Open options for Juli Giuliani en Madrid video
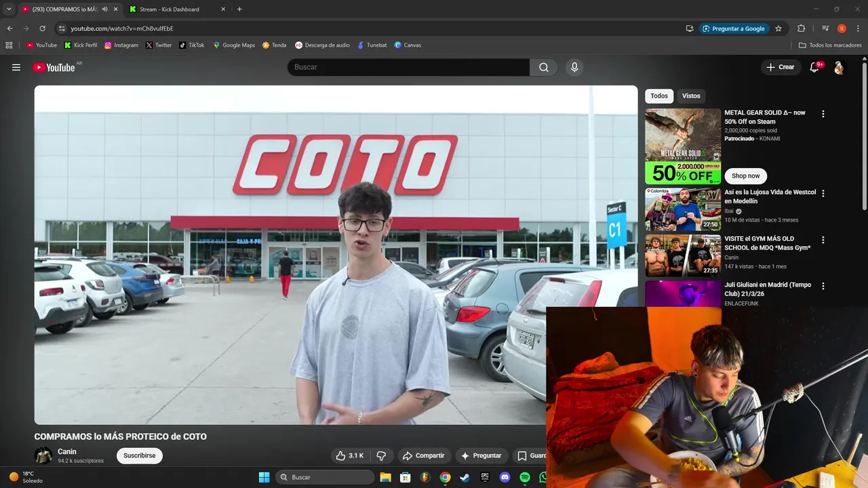This screenshot has width=868, height=488. [x=823, y=286]
